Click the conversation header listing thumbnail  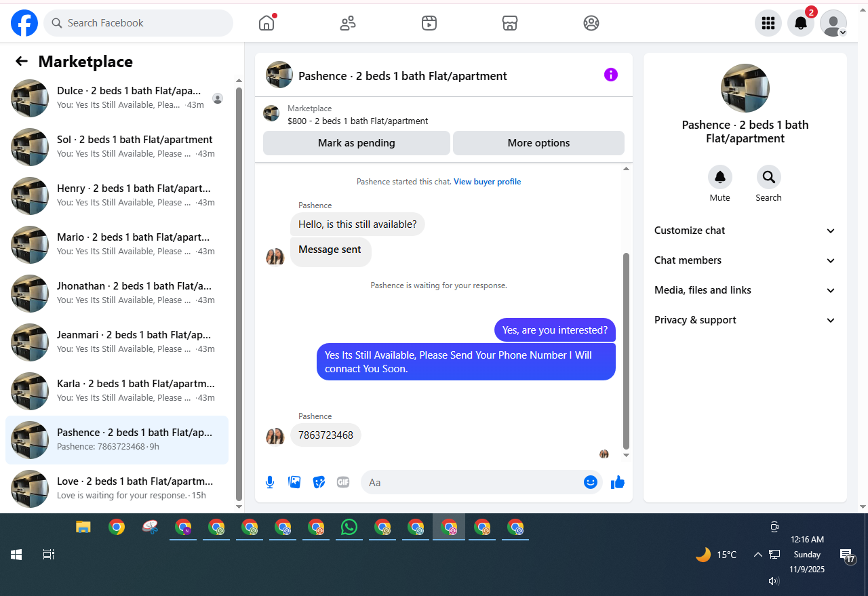(x=279, y=75)
